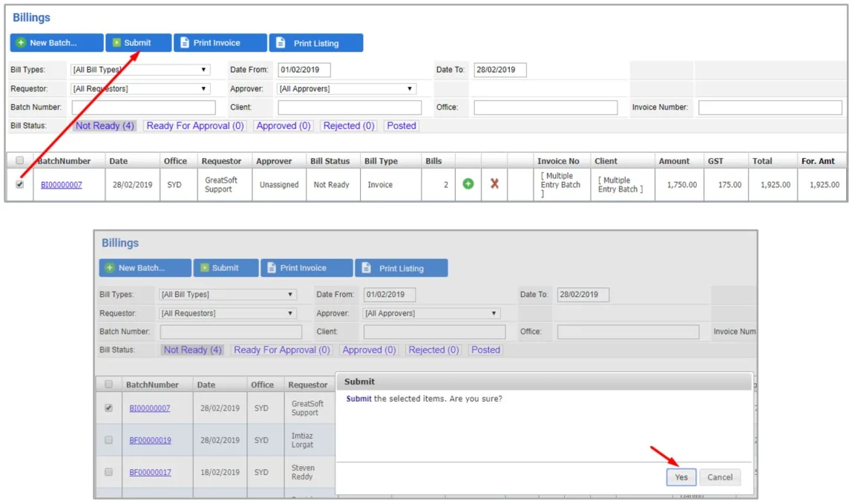Click New Batch in lower Billings panel
Screen dimensions: 852x504
(x=145, y=267)
